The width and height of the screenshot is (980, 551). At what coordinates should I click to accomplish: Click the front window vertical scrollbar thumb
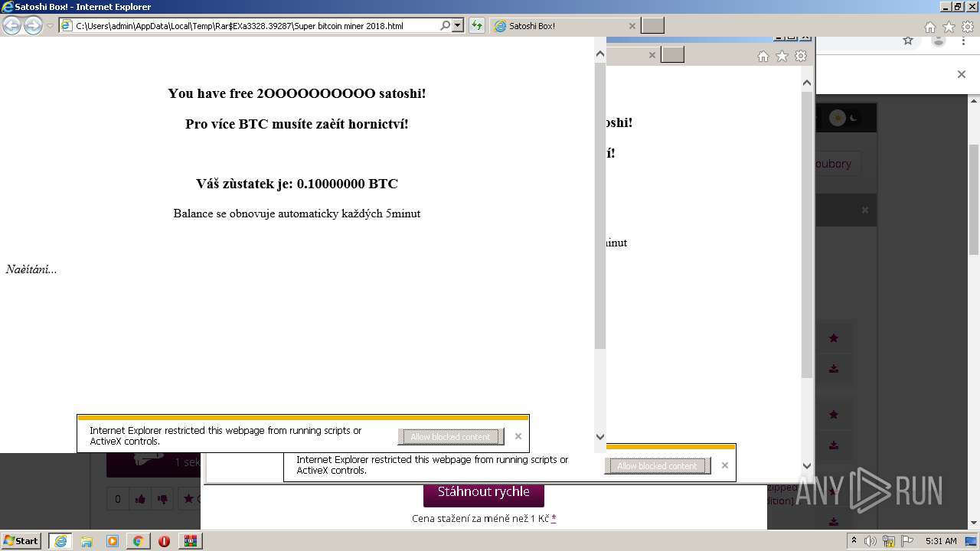(600, 207)
